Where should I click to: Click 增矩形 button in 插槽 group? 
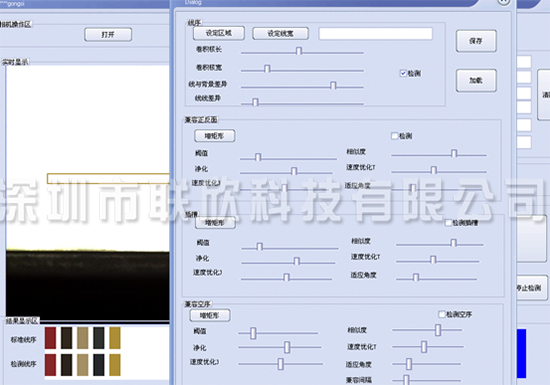(215, 223)
